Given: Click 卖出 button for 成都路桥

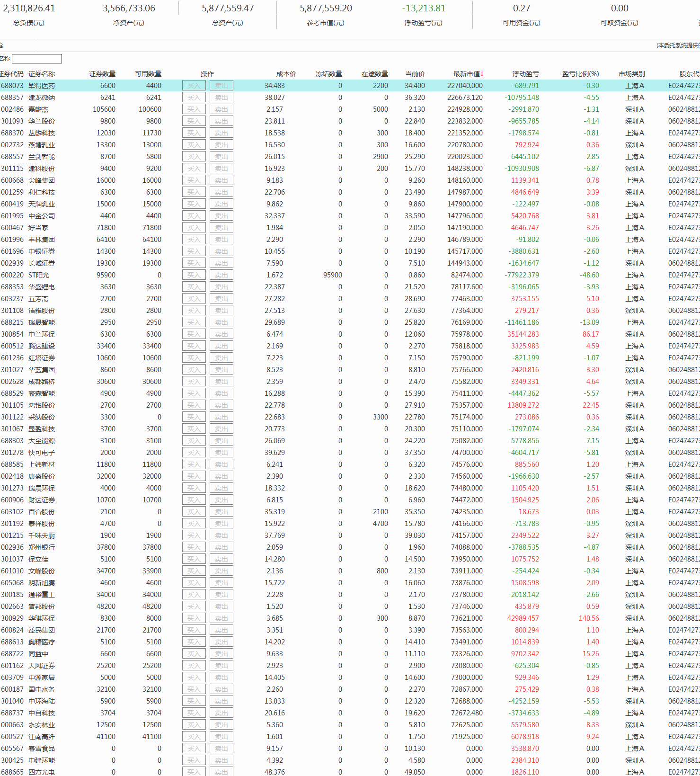Looking at the screenshot, I should pyautogui.click(x=222, y=382).
